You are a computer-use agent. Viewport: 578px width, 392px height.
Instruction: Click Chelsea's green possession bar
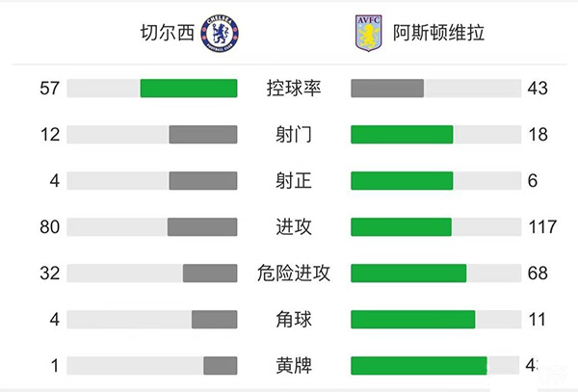pos(189,89)
